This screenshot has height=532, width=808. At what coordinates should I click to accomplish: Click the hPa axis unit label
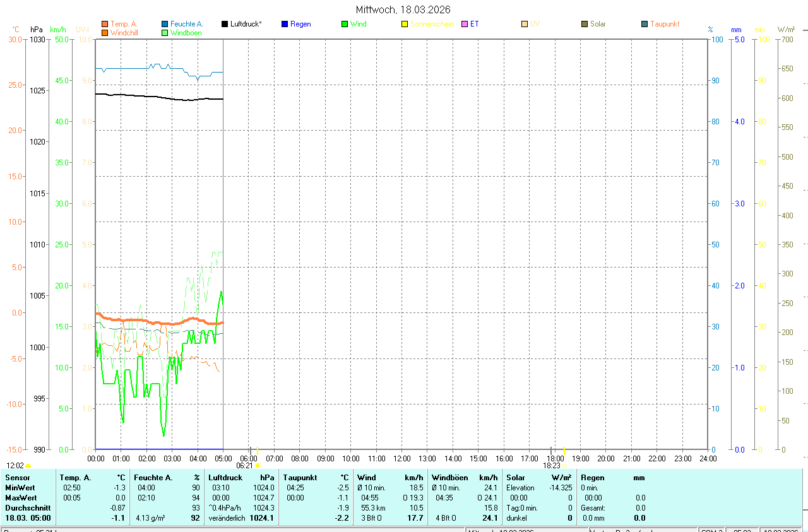tap(37, 30)
